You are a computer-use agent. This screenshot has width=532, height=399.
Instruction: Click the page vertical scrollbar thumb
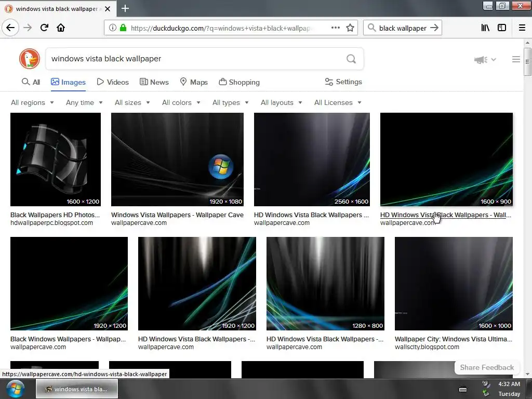tap(527, 62)
